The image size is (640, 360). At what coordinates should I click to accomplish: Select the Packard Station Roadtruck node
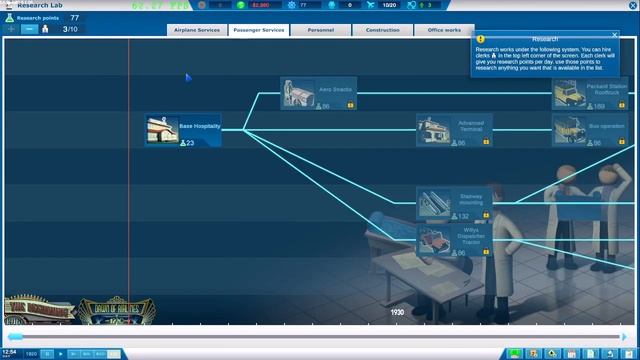590,93
